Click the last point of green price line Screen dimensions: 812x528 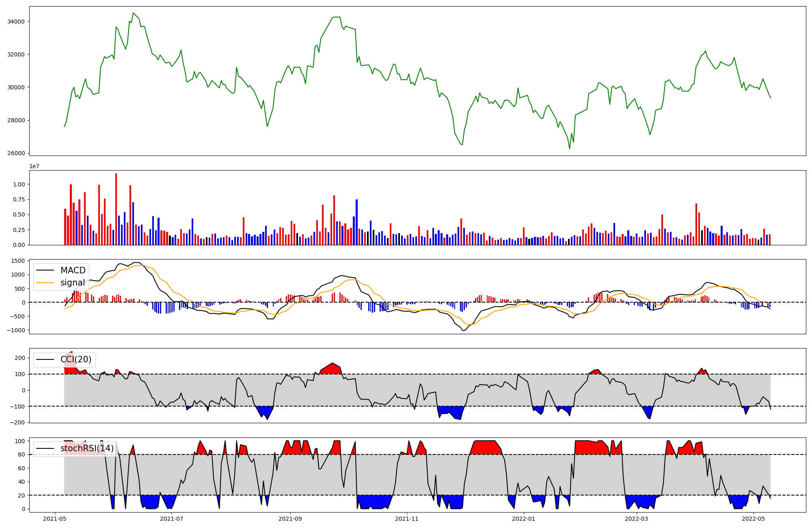pos(770,97)
